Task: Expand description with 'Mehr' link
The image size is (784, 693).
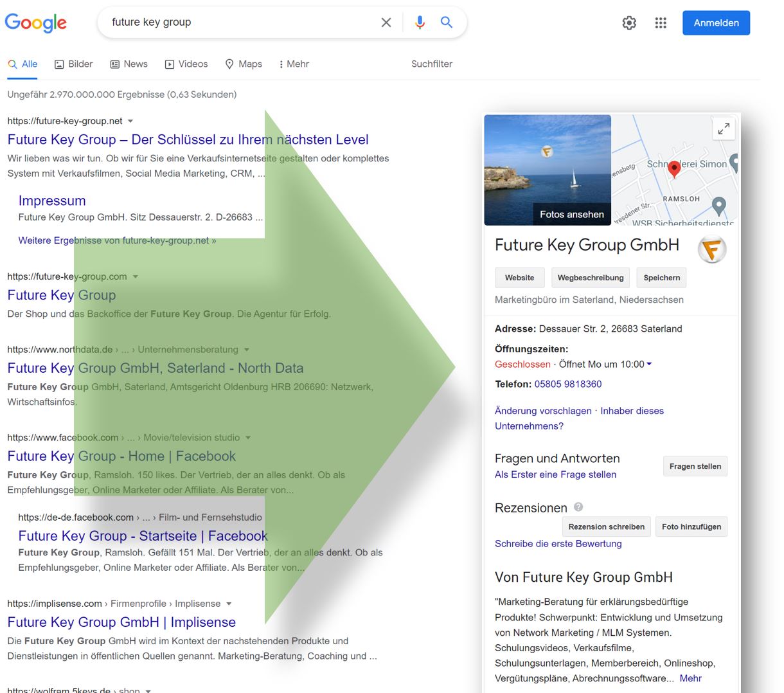Action: coord(690,678)
